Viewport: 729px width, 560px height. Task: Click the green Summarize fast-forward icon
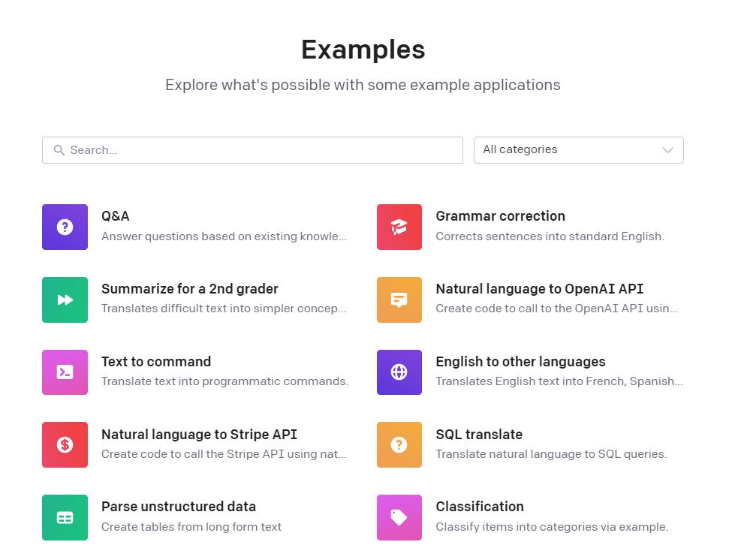(65, 300)
